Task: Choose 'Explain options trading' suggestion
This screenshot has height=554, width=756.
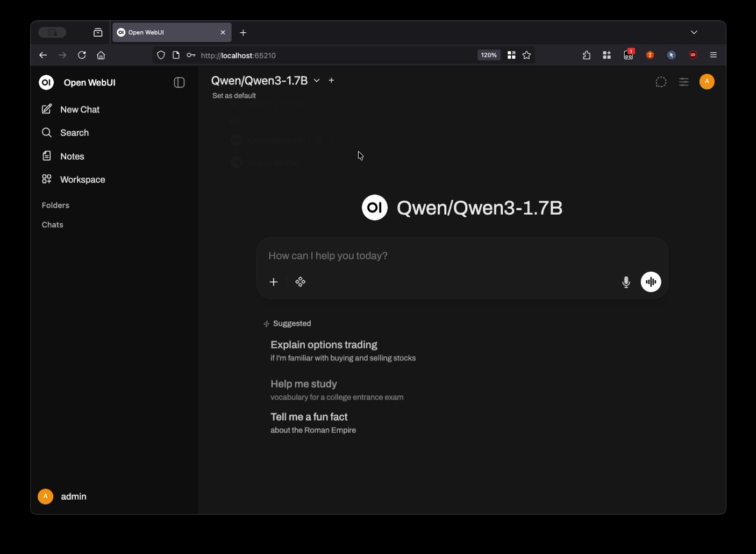Action: point(343,350)
